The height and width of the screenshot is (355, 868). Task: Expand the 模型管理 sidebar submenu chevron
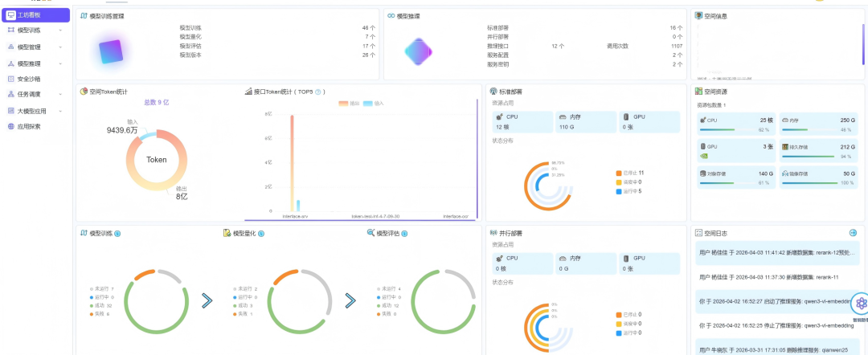click(x=60, y=47)
